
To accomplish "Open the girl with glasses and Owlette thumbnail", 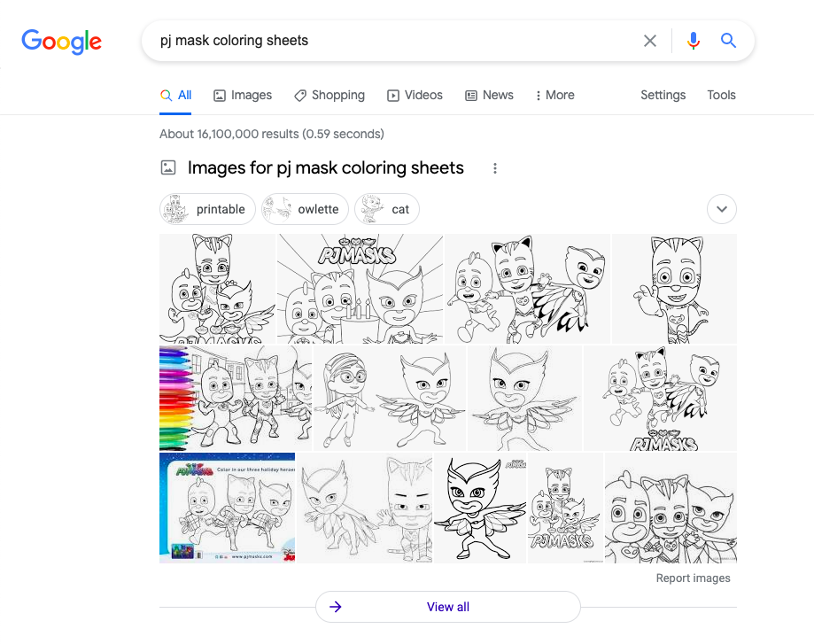I will (390, 399).
